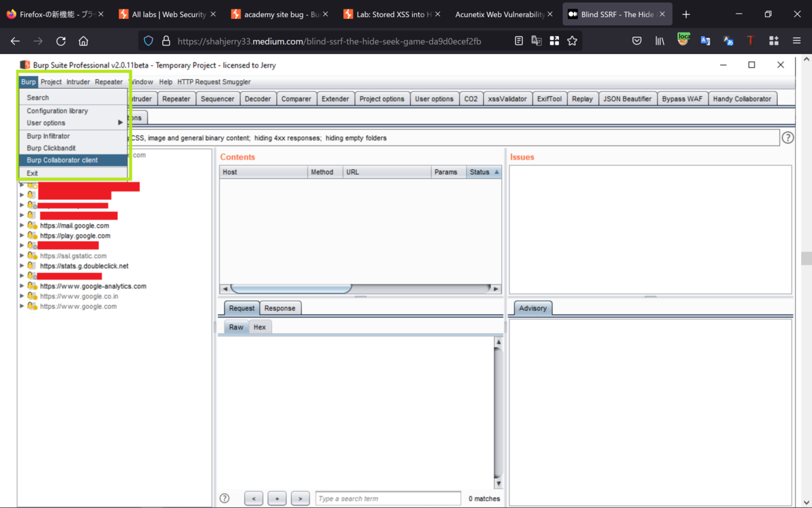Reload the current page
This screenshot has height=508, width=812.
(61, 41)
